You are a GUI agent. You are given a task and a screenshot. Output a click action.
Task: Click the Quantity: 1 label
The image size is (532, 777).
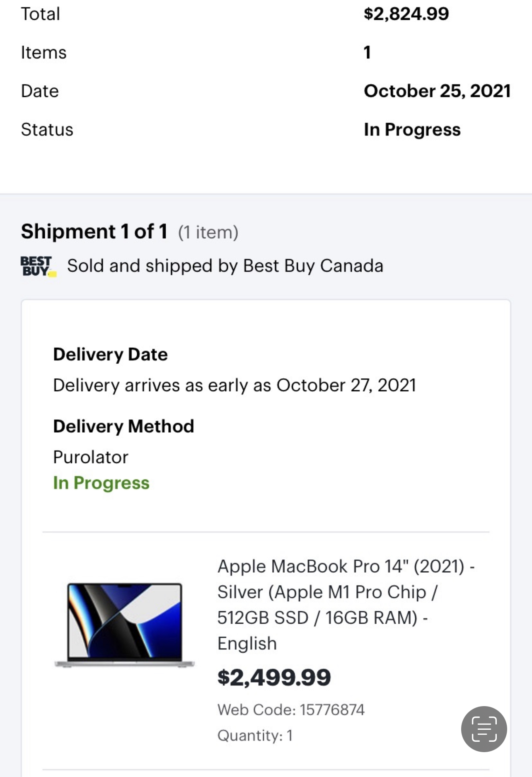coord(255,735)
